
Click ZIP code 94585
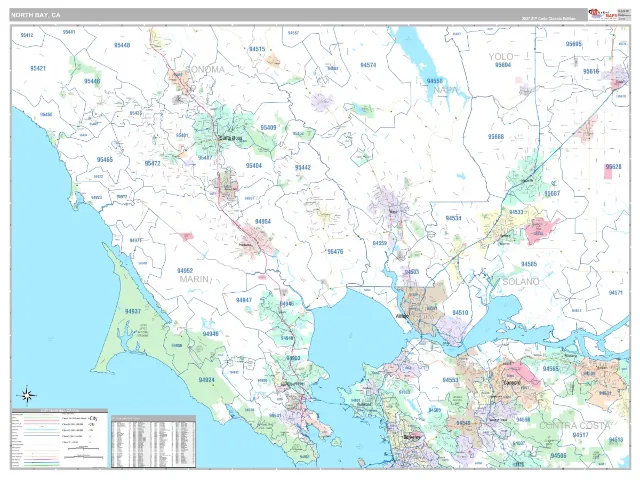coord(529,264)
